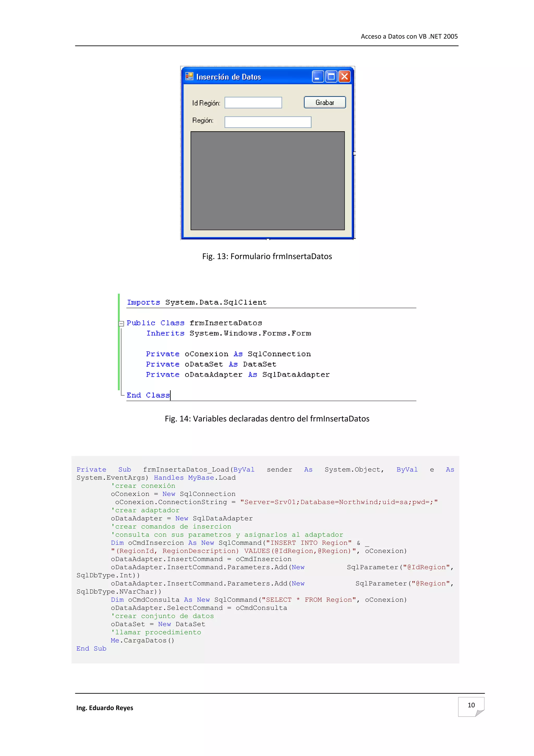Screen dimensions: 534x756
Task: Collapse the Public Class frmInsertaDatos code block
Action: coord(121,323)
